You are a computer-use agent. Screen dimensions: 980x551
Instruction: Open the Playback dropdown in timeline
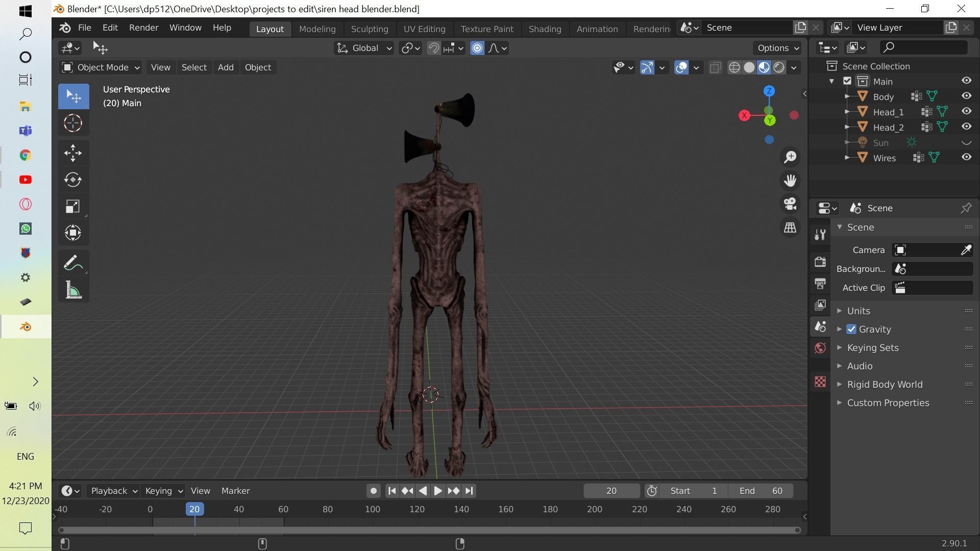click(x=114, y=491)
